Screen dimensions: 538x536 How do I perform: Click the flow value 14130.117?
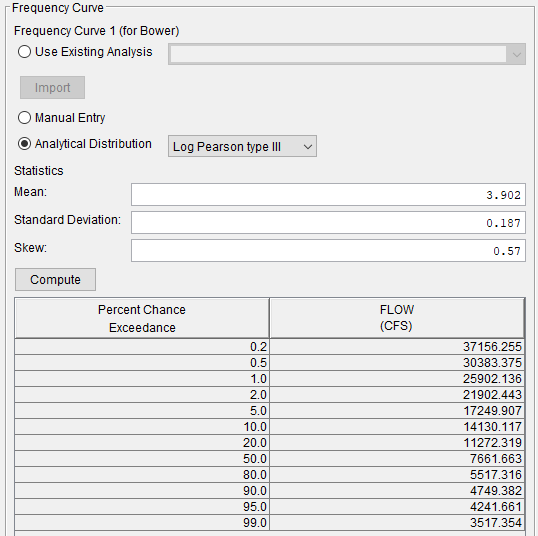click(397, 427)
